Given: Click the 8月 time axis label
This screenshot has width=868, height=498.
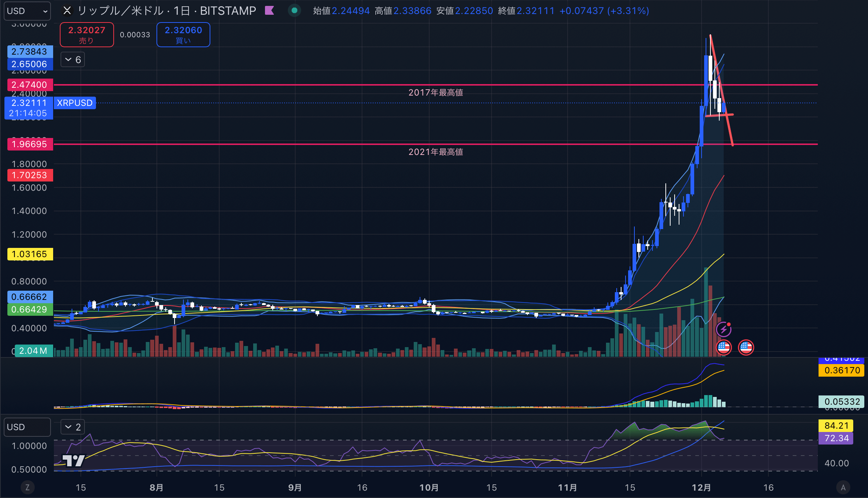Looking at the screenshot, I should click(x=156, y=488).
